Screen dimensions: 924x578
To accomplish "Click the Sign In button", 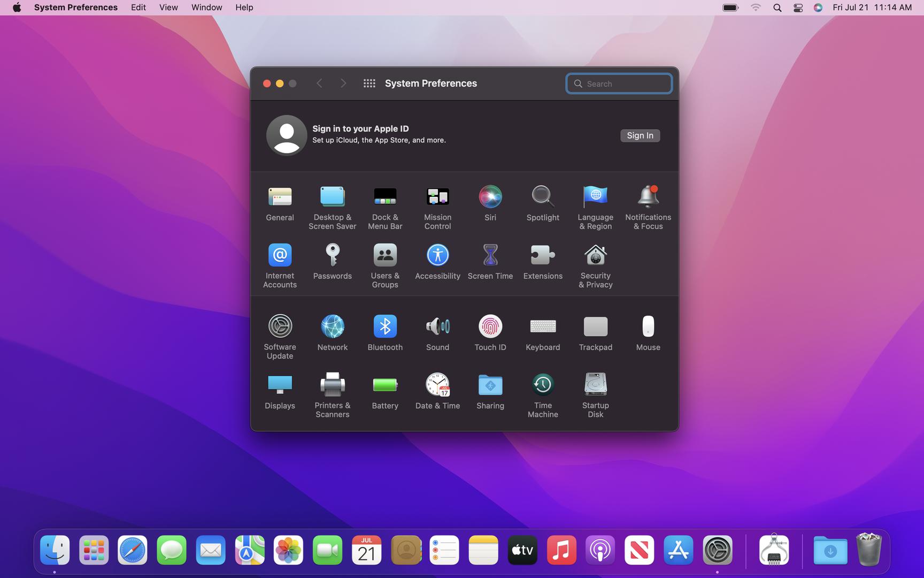I will click(x=640, y=135).
